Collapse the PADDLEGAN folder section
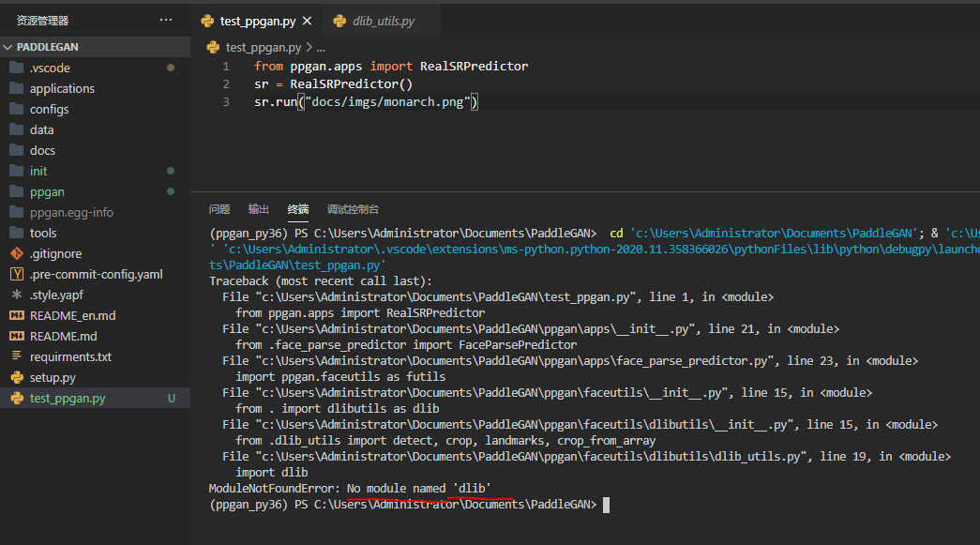Screen dimensions: 980x545 click(x=95, y=47)
